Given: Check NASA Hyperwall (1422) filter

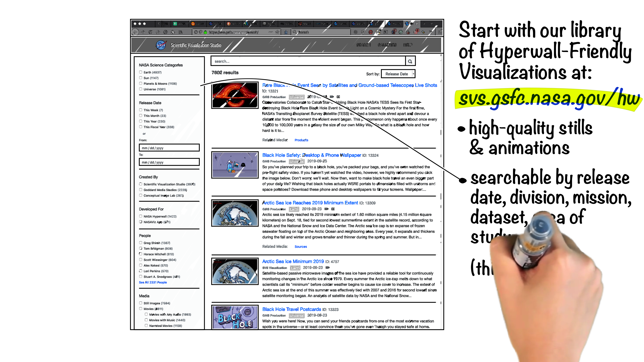Looking at the screenshot, I should pos(141,216).
